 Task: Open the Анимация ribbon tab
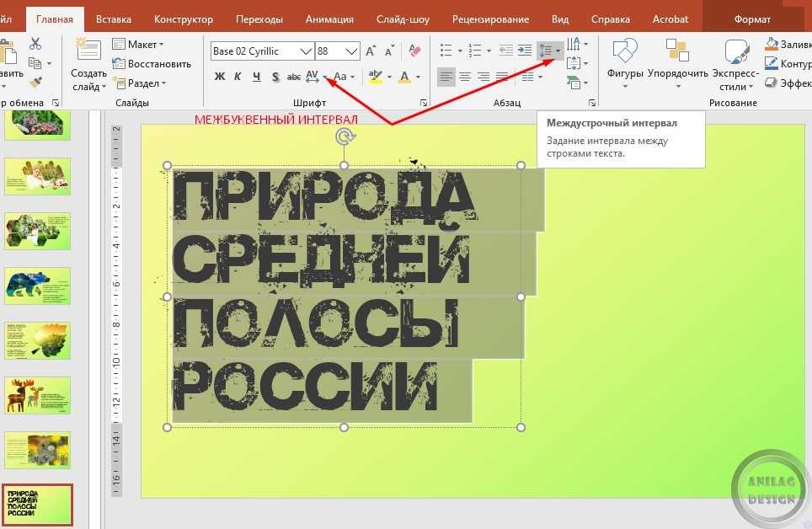tap(330, 19)
